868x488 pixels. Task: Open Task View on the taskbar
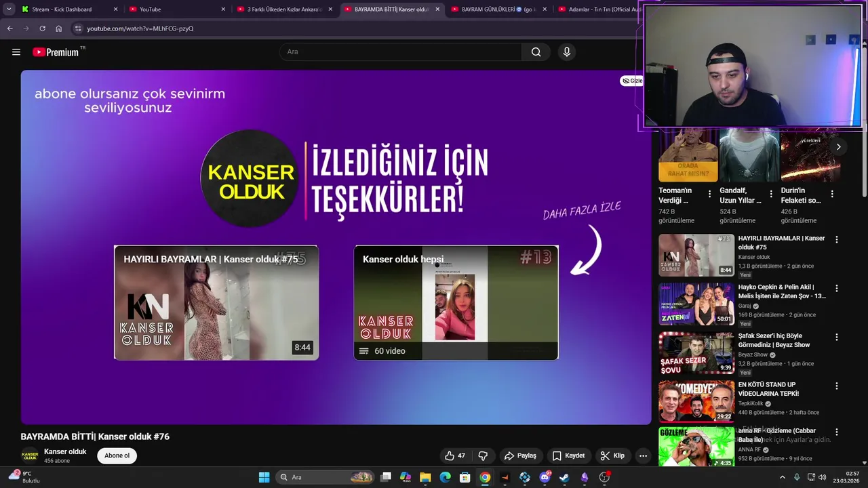point(386,477)
